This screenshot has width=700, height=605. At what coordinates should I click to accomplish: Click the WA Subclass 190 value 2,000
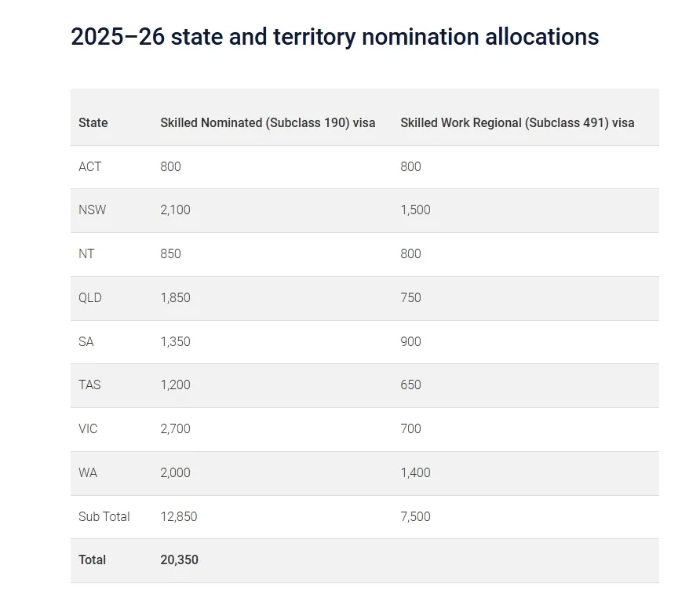pyautogui.click(x=175, y=473)
